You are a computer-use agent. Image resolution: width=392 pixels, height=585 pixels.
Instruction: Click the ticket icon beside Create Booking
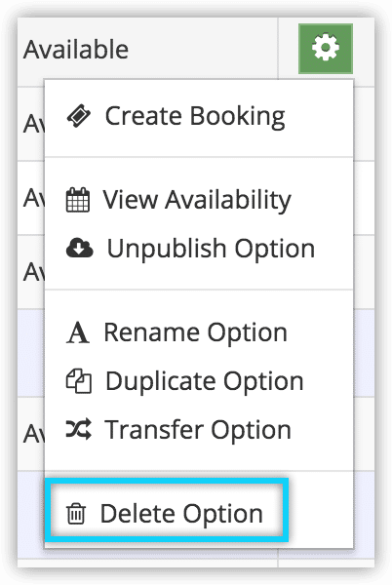tap(78, 116)
